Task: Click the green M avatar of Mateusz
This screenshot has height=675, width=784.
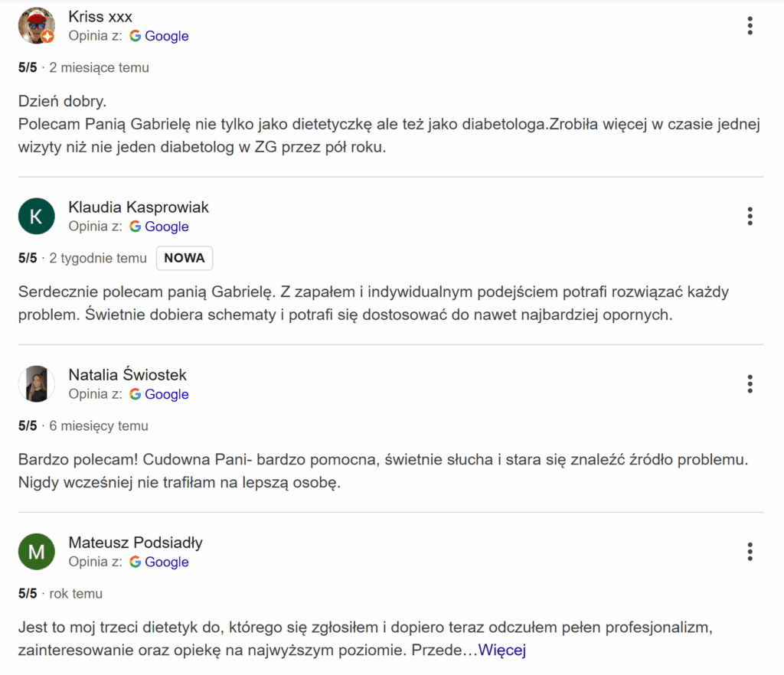Action: 36,552
